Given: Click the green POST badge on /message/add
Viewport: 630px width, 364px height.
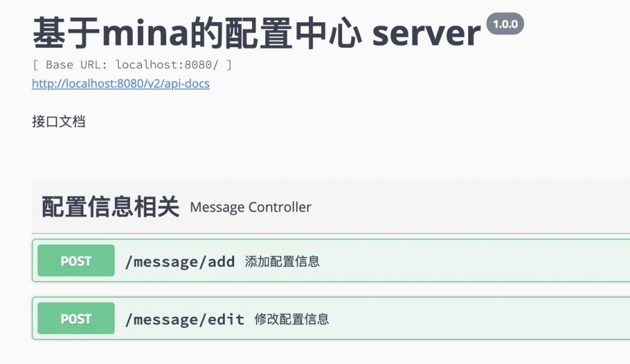Looking at the screenshot, I should point(75,261).
